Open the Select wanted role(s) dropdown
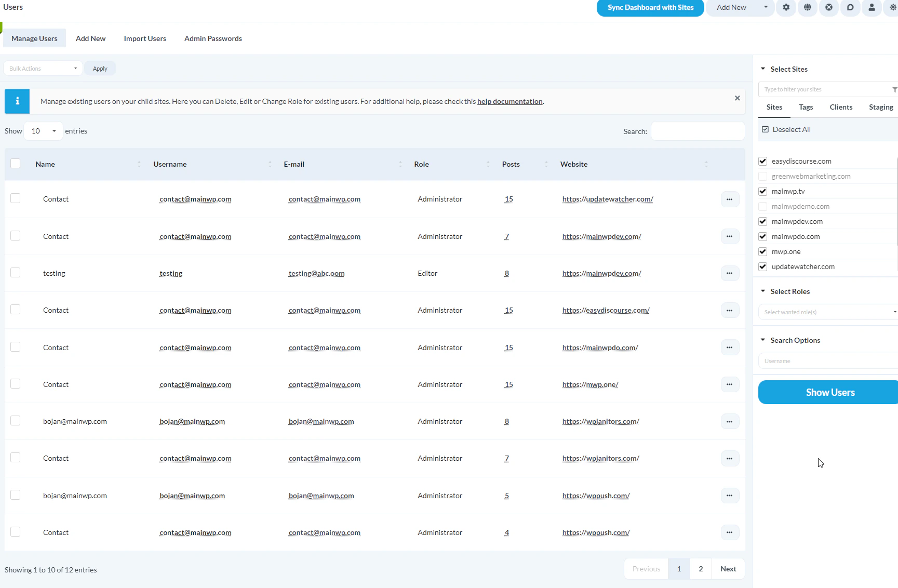 (x=828, y=312)
